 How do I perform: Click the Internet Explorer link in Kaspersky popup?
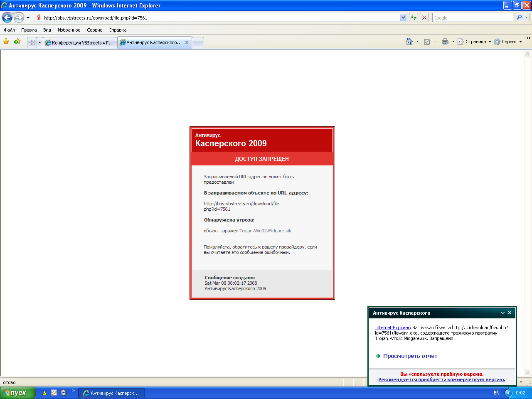[x=392, y=328]
